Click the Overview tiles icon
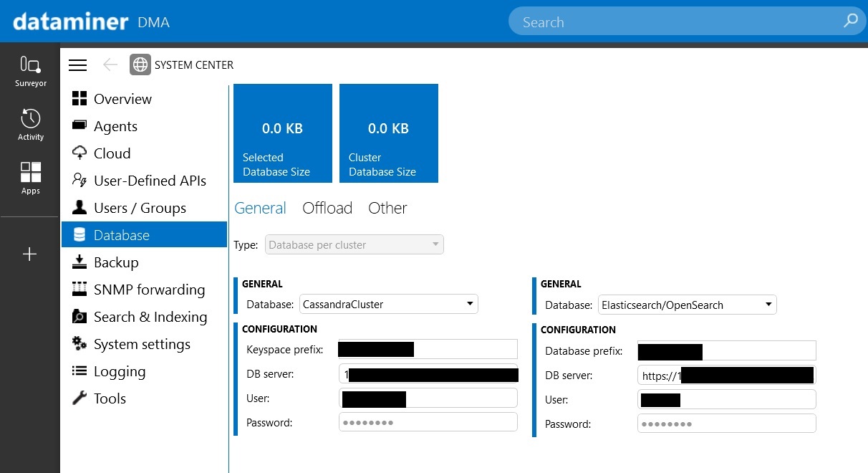868x473 pixels. click(79, 99)
